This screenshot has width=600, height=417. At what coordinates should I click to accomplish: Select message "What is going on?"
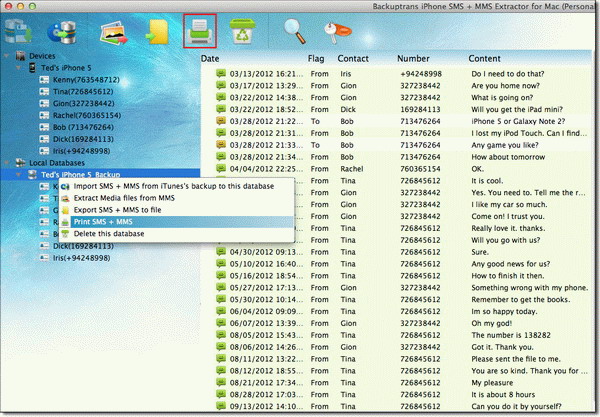click(502, 98)
